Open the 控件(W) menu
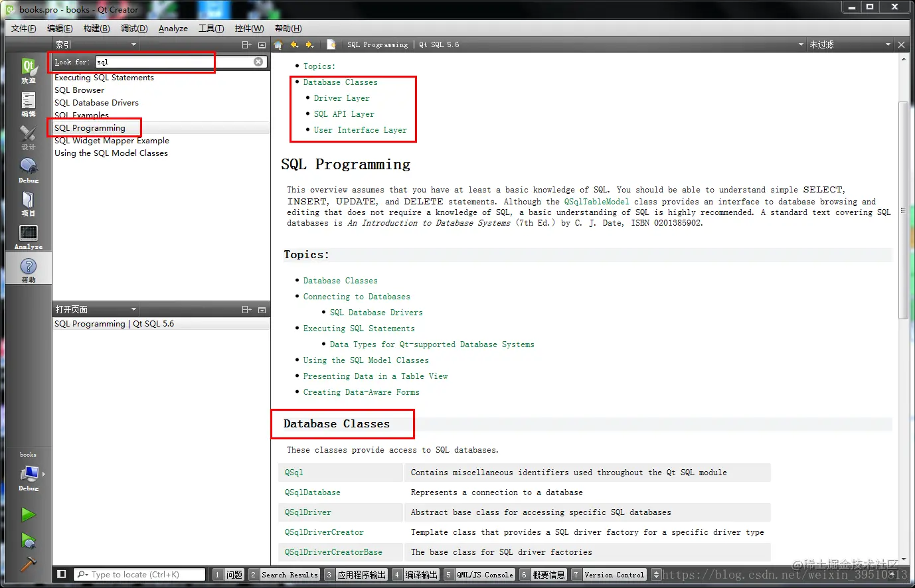 (249, 28)
